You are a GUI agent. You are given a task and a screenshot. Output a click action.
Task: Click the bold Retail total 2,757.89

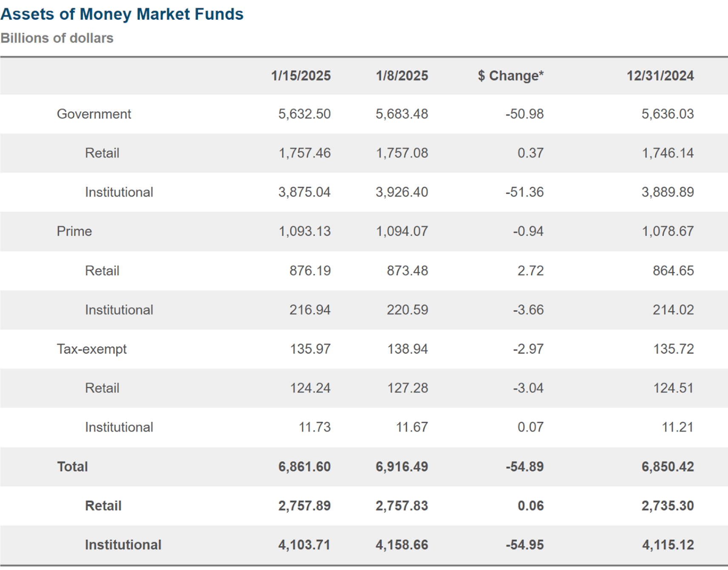(x=304, y=506)
